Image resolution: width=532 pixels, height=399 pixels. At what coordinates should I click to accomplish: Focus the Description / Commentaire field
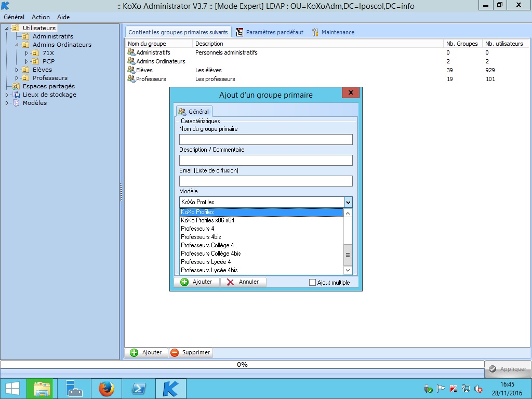(266, 160)
